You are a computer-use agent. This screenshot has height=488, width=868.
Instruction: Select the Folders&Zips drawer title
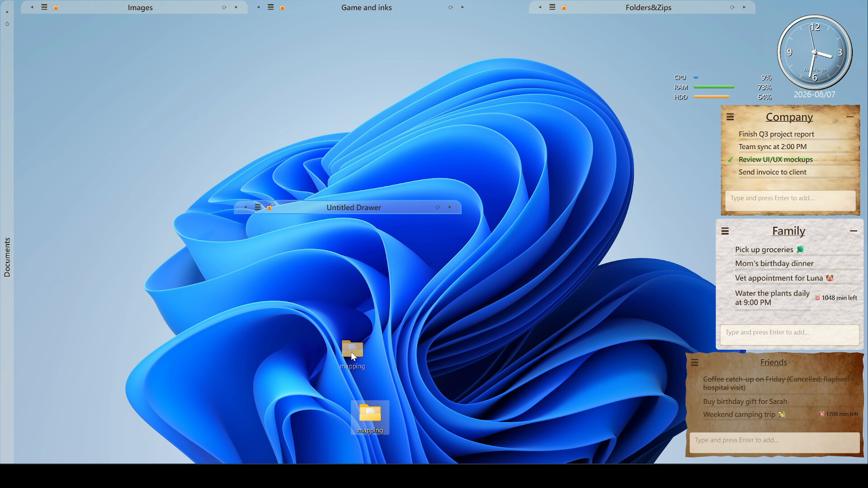648,8
